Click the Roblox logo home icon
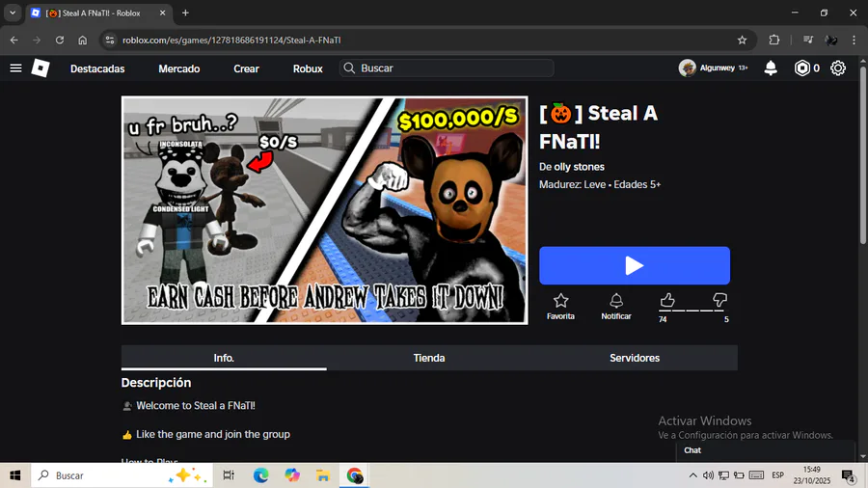 (x=41, y=68)
